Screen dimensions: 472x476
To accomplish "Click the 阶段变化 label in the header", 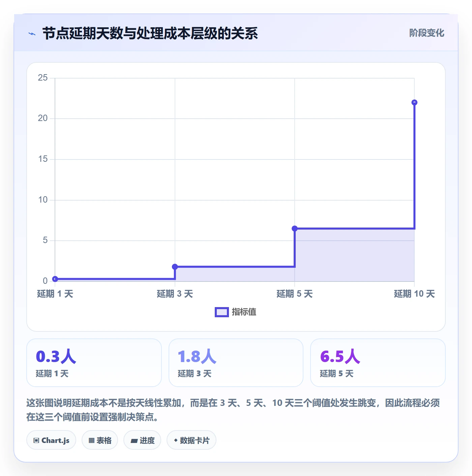I will pos(426,33).
